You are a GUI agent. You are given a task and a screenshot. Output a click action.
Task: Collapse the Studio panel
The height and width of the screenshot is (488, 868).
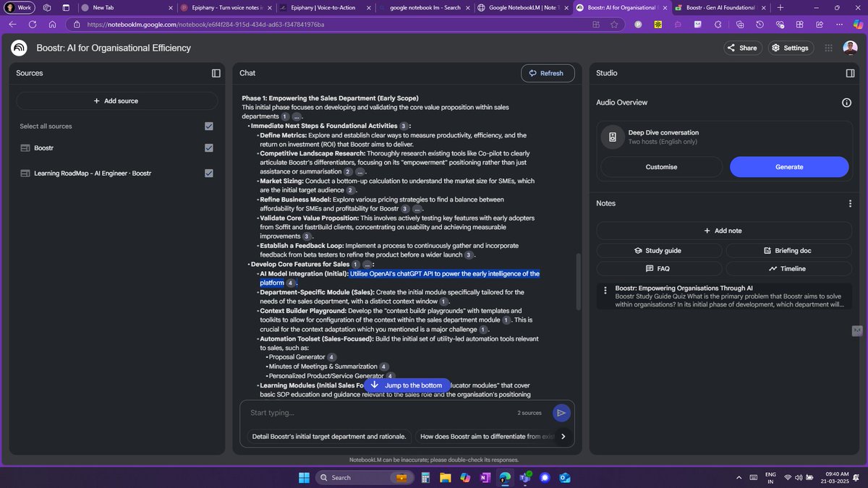pos(850,73)
